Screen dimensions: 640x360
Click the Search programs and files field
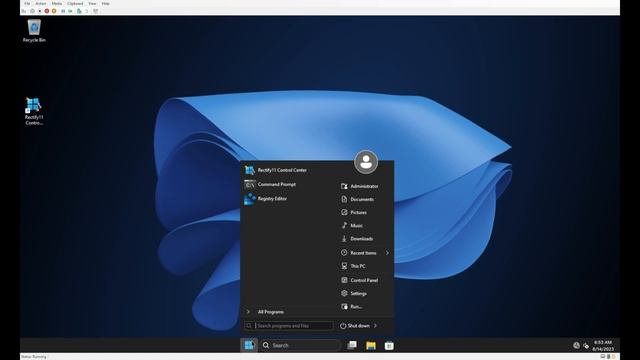(x=289, y=326)
